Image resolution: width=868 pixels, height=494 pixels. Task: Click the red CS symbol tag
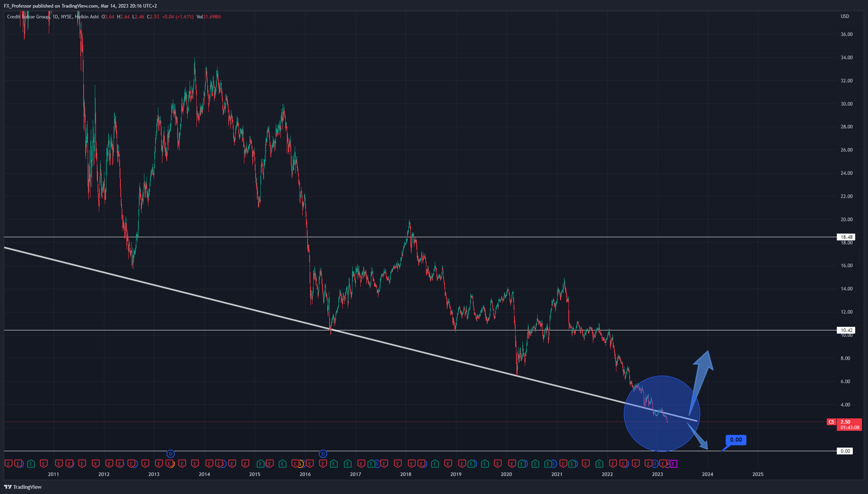click(x=831, y=422)
